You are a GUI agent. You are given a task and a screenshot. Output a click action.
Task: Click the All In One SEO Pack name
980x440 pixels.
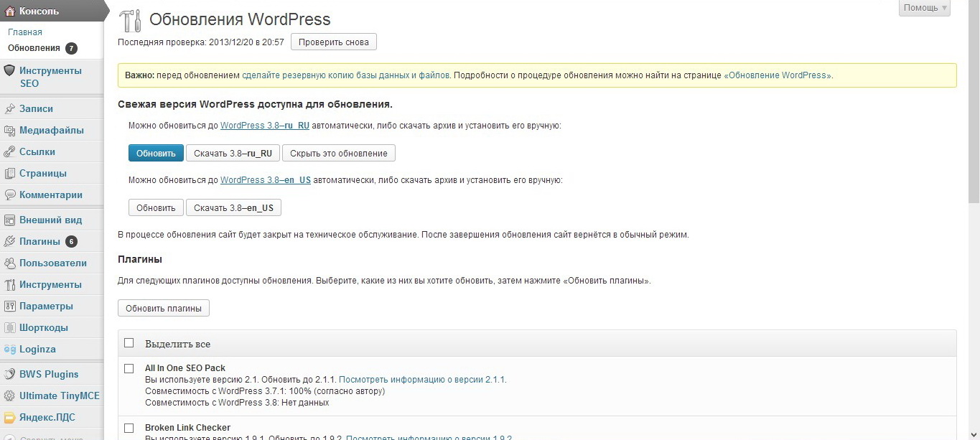(185, 368)
